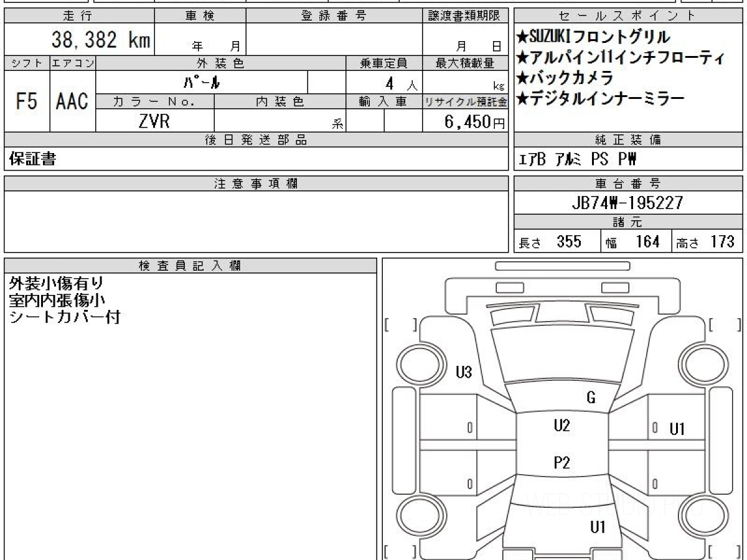
Task: Click the U1 mark beside right door
Action: point(677,429)
